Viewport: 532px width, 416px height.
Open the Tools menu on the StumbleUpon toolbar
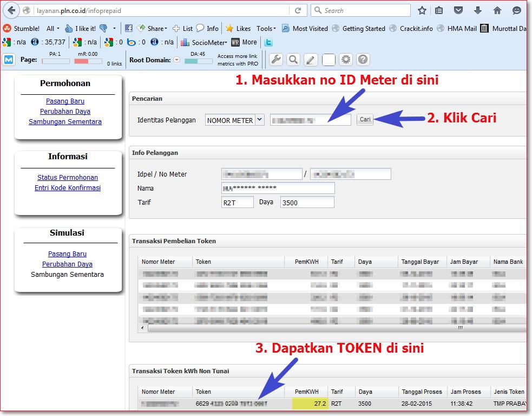266,28
